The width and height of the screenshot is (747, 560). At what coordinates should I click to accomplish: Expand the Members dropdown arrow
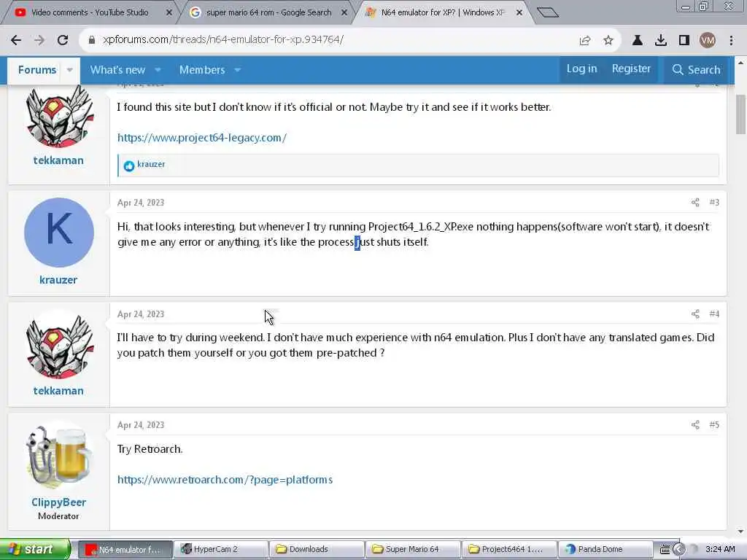237,70
